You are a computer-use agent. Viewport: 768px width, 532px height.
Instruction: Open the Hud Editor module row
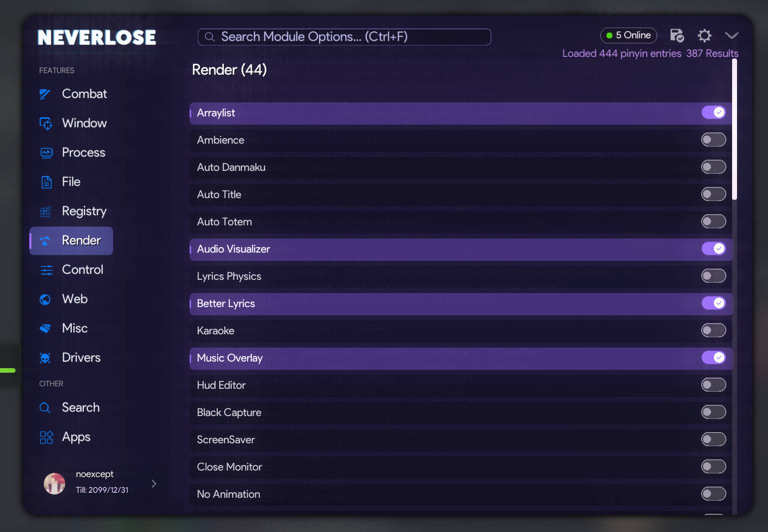(461, 385)
